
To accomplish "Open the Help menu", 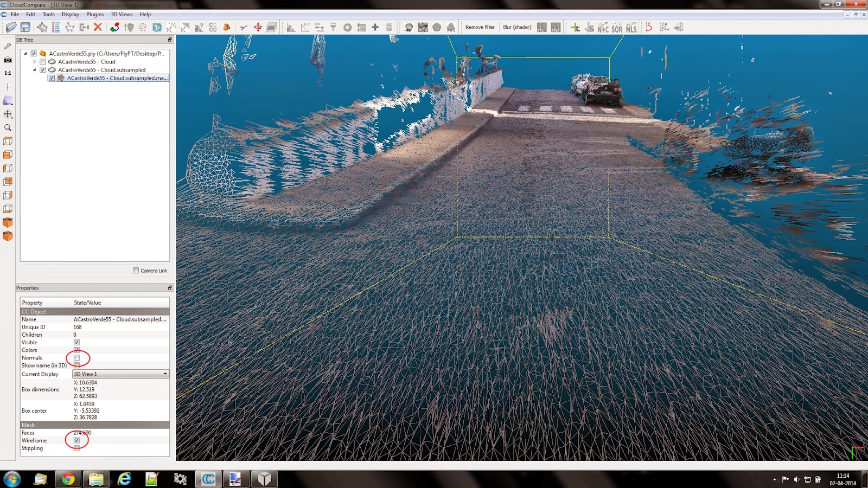I will coord(145,15).
